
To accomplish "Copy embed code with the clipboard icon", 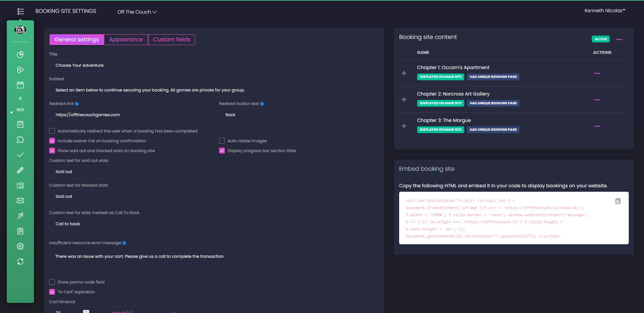I will click(618, 201).
